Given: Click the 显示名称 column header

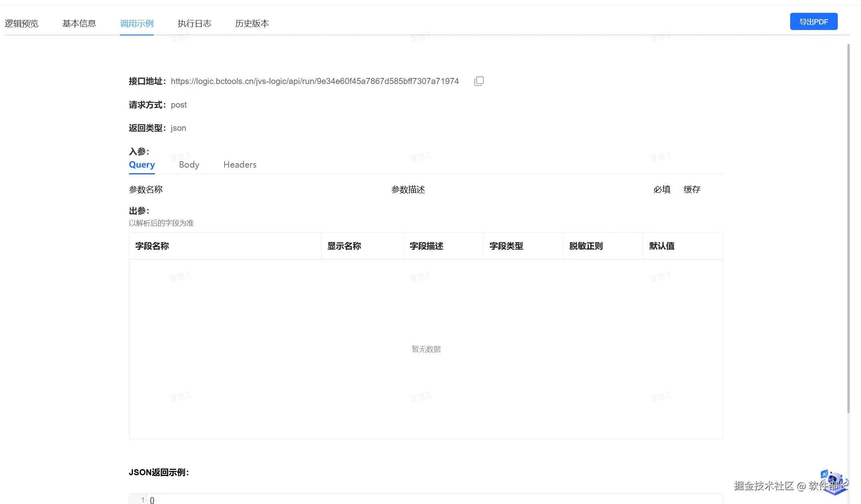Looking at the screenshot, I should point(344,246).
